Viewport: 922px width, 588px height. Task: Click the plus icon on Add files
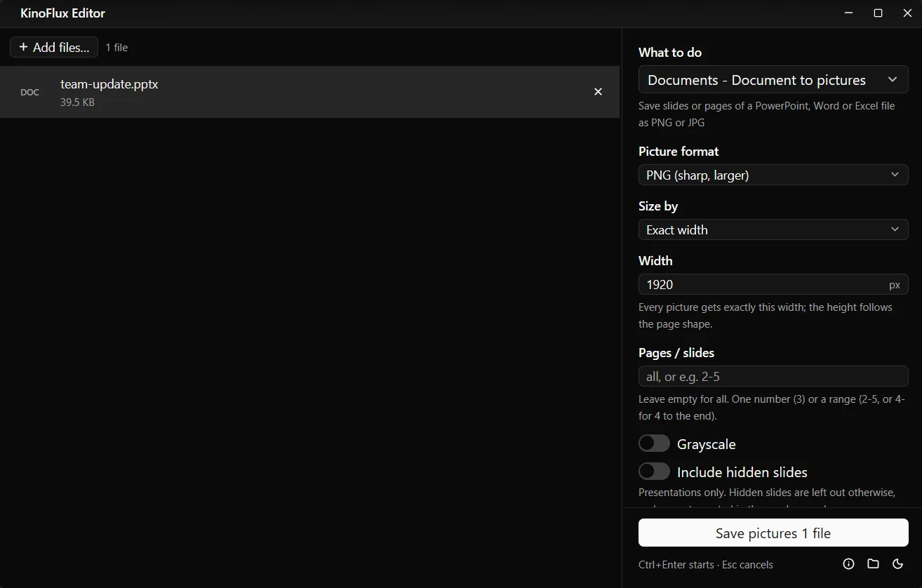(x=23, y=47)
